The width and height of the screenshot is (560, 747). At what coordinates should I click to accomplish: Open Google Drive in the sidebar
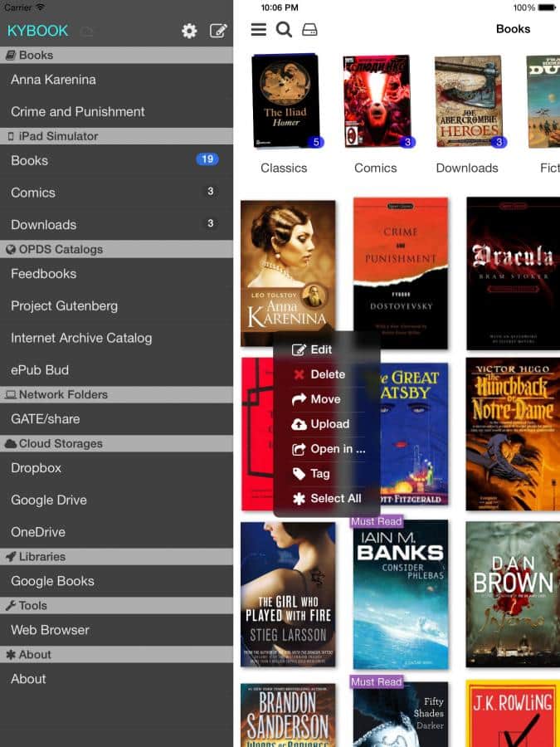click(49, 500)
